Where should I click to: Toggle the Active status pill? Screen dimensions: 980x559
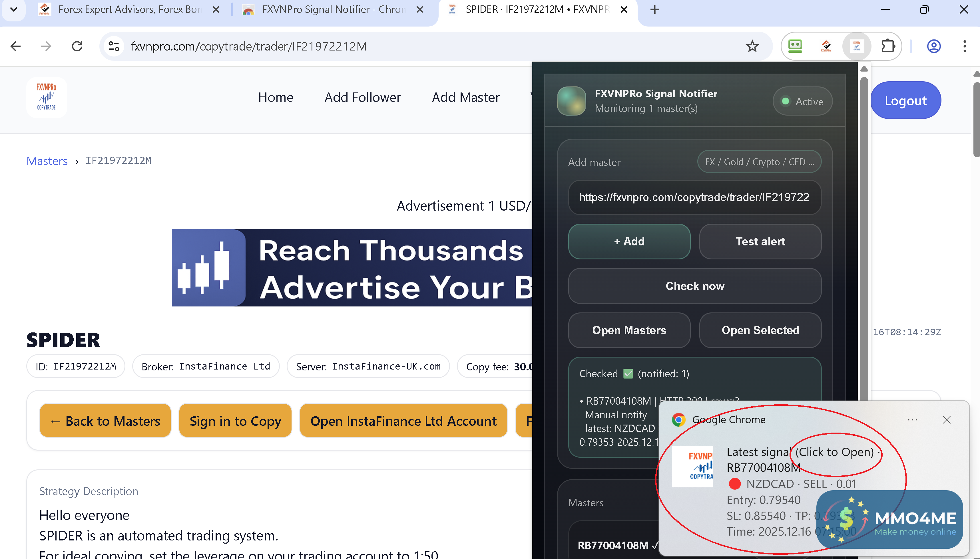(x=802, y=101)
